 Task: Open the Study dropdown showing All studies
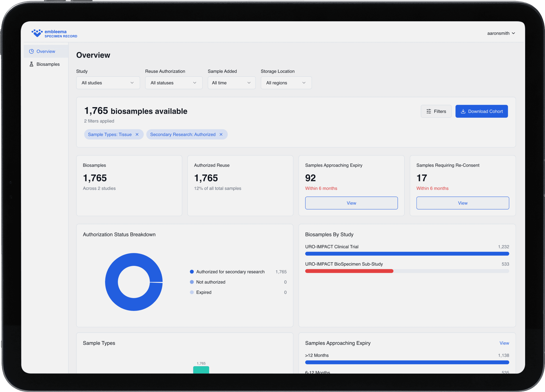(108, 83)
